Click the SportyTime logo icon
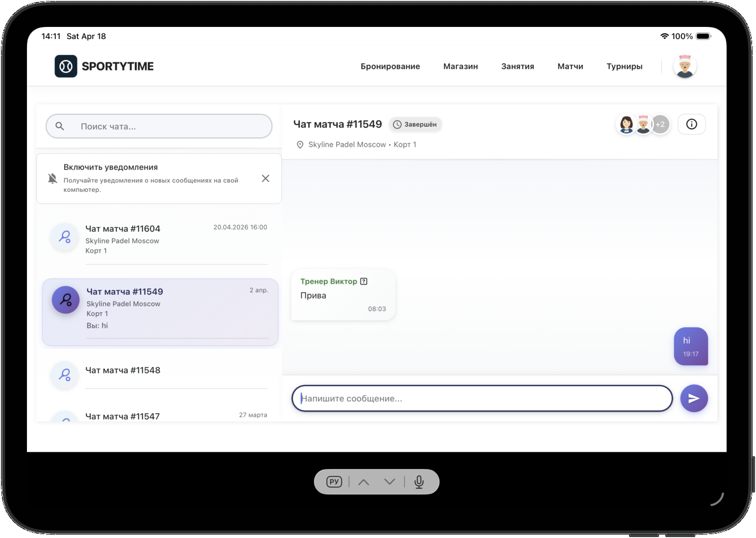Screen dimensions: 756x538 (66, 66)
